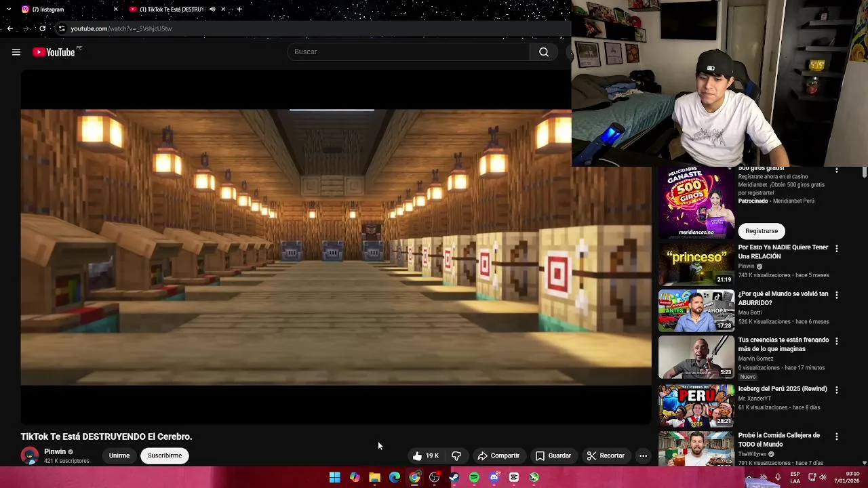Join the channel with Unirme
The image size is (868, 488).
[119, 456]
